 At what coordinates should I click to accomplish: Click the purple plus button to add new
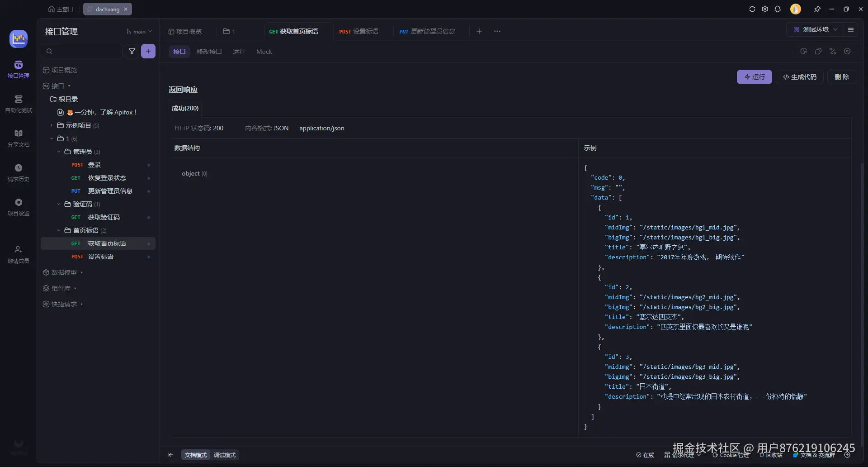point(148,51)
